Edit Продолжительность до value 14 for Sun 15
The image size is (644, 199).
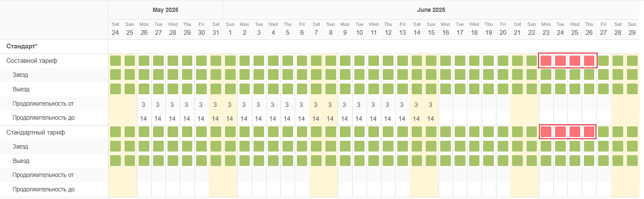(431, 119)
